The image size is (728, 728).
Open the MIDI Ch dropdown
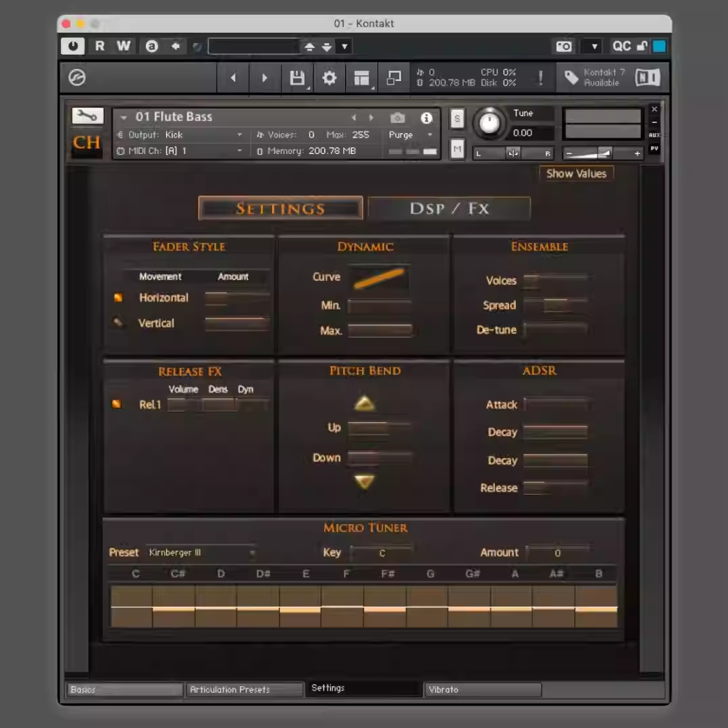coord(180,151)
